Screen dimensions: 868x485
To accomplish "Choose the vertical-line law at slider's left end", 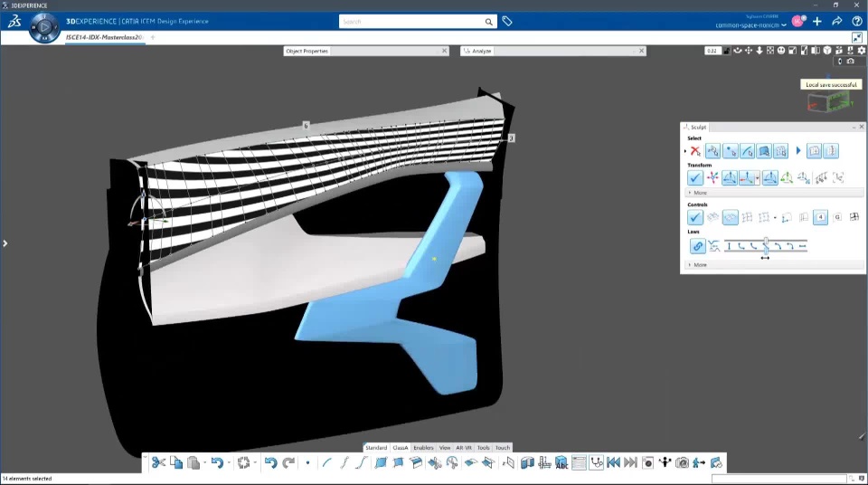I will [729, 246].
